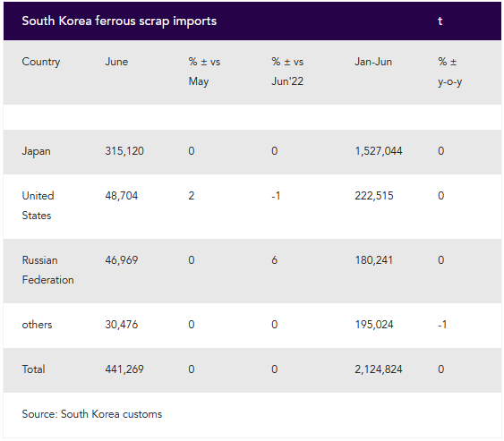Click the Total June value 441,269
The width and height of the screenshot is (504, 441).
124,369
